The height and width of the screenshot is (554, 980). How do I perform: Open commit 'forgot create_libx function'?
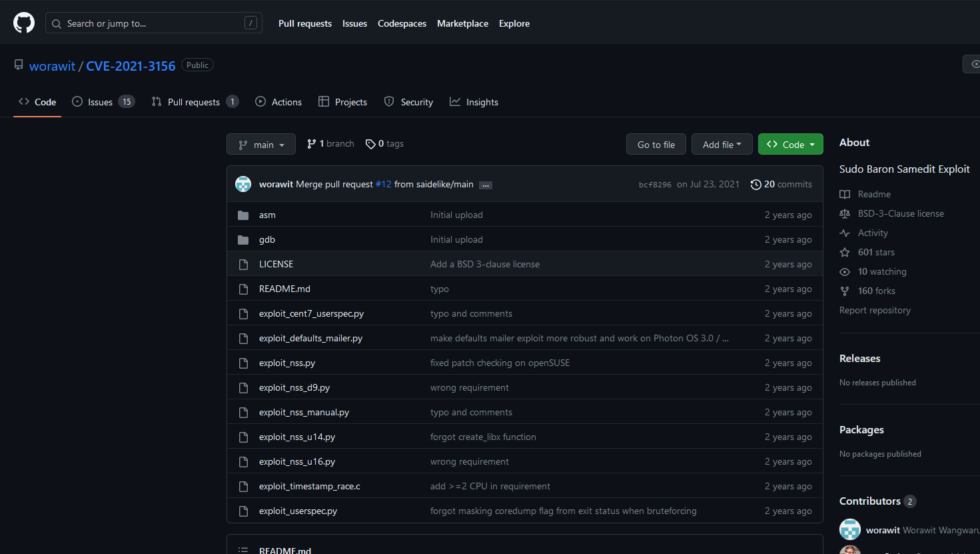[x=483, y=437]
